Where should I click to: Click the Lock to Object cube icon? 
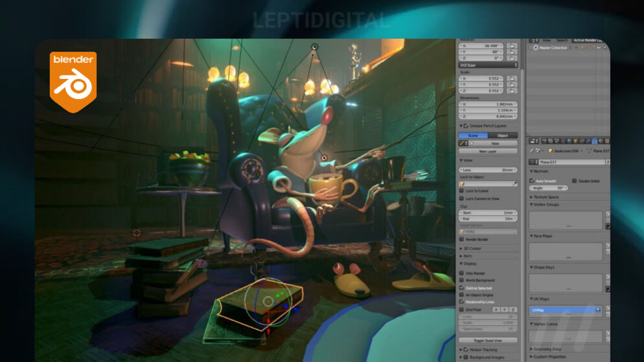tap(463, 184)
